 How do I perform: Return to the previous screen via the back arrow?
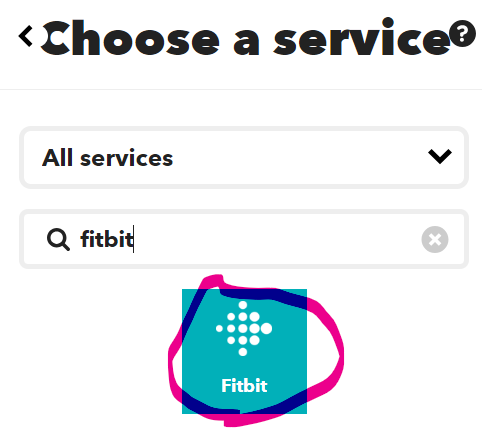(x=26, y=36)
